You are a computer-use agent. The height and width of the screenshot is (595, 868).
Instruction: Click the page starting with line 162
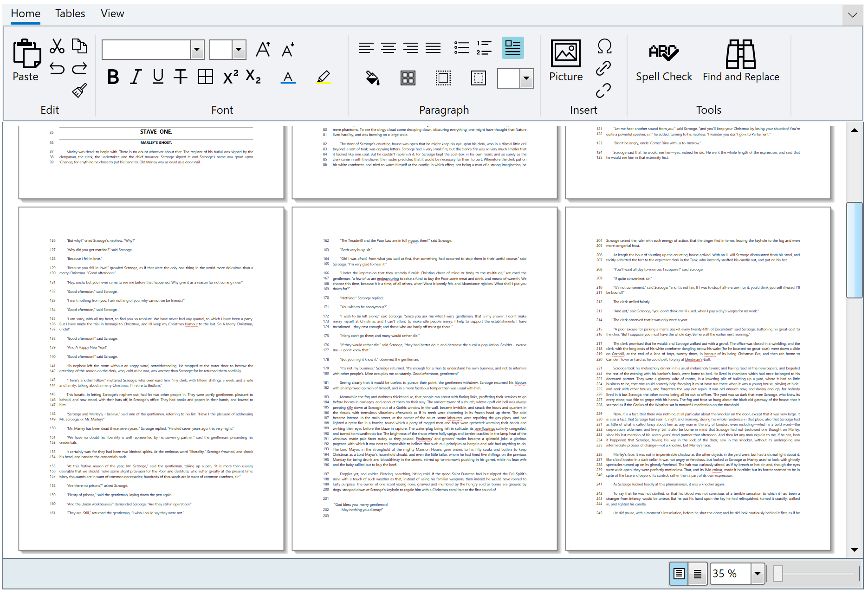pos(425,379)
